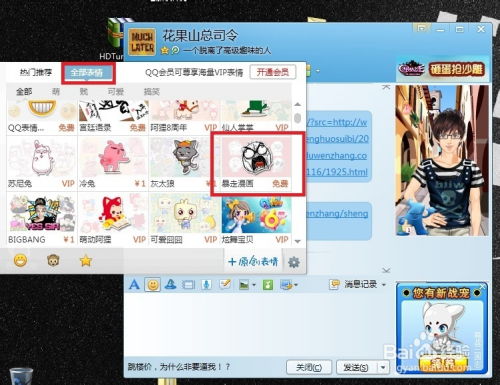
Task: Expand the screenshot icon dropdown arrow
Action: (296, 285)
